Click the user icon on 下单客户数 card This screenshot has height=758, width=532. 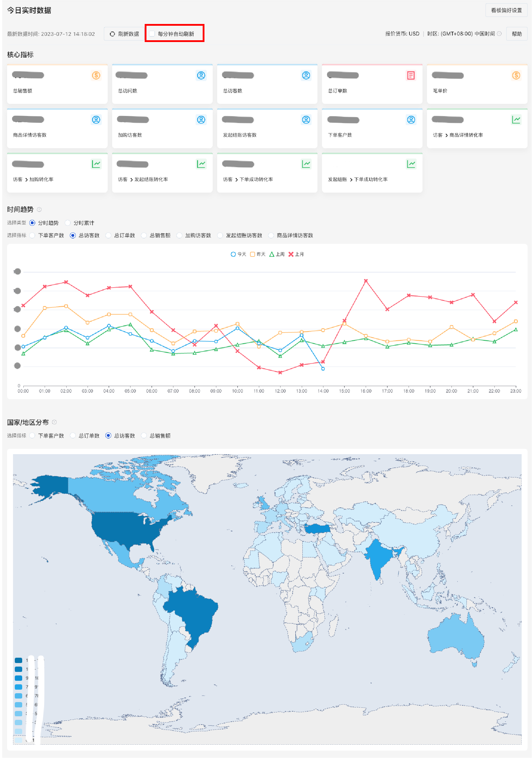click(410, 120)
